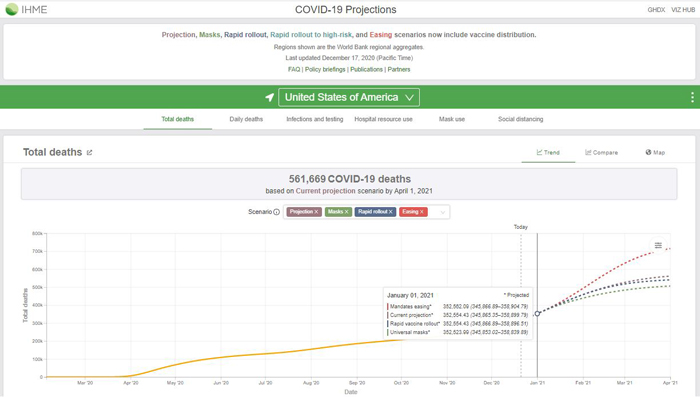Open the Publications link
Viewport: 700px width, 397px height.
(x=367, y=69)
